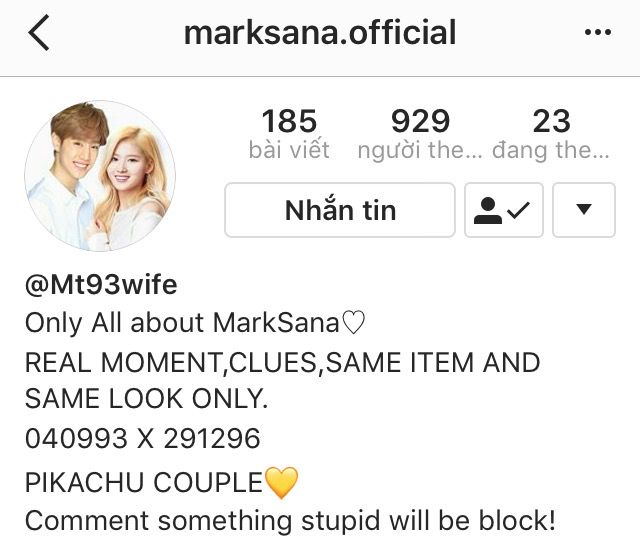The image size is (640, 544).
Task: View the 185 bài viết posts count
Action: (289, 133)
